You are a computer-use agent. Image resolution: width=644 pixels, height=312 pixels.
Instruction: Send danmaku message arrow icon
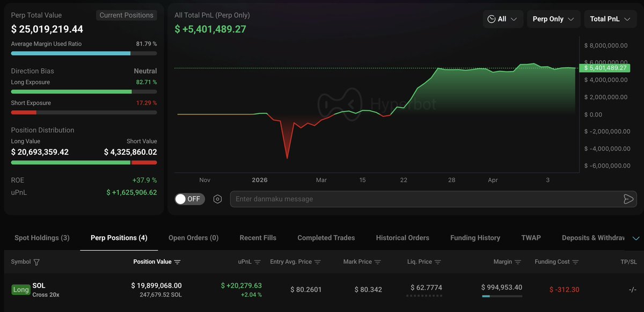pos(628,199)
